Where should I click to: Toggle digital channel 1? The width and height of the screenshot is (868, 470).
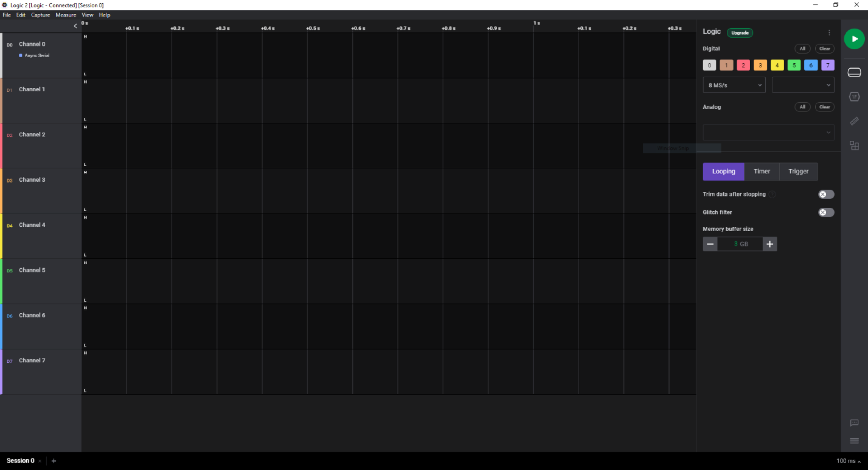[x=726, y=65]
